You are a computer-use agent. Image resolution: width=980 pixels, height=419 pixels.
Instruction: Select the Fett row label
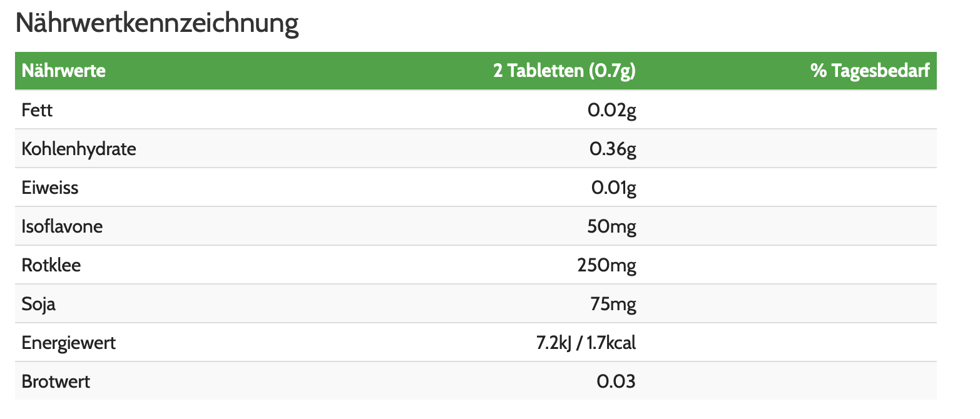coord(37,111)
